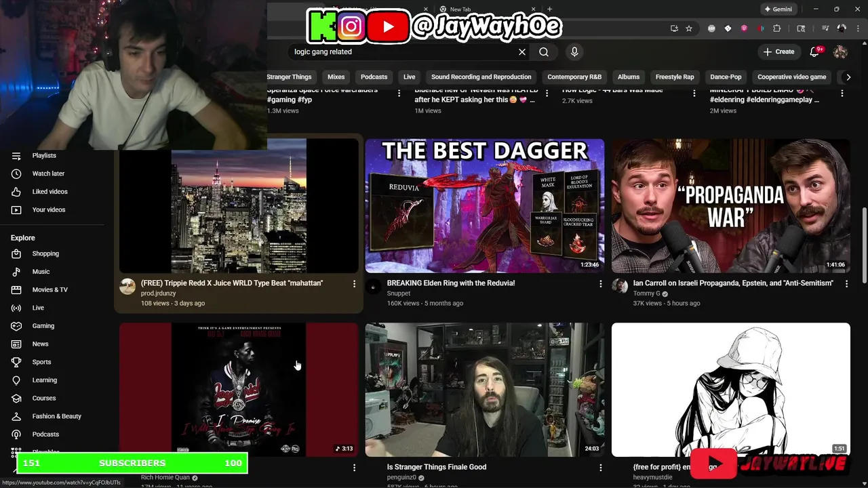868x488 pixels.
Task: Open the Chrome Extensions puzzle icon
Action: pos(777,28)
